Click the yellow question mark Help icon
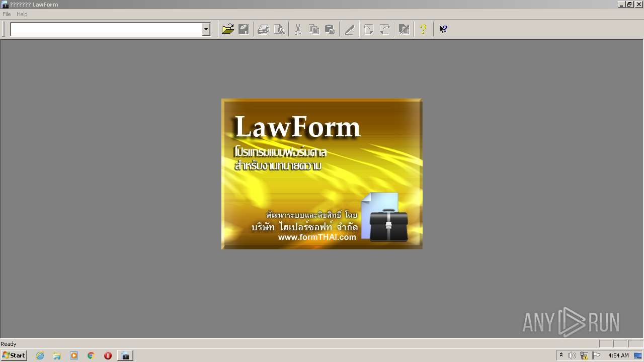 pyautogui.click(x=423, y=29)
